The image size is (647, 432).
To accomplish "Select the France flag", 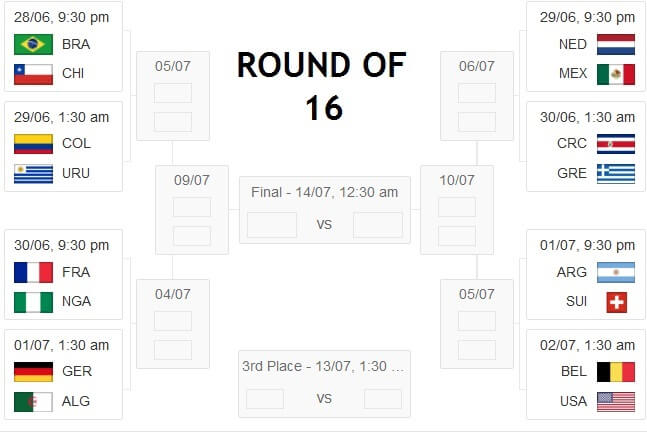I will (33, 272).
